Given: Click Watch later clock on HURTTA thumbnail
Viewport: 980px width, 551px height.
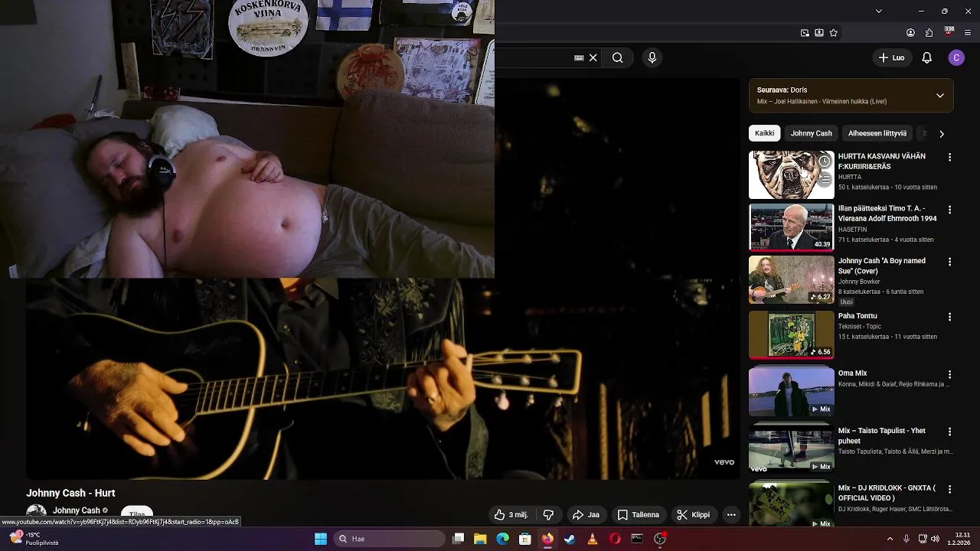Looking at the screenshot, I should [x=824, y=161].
